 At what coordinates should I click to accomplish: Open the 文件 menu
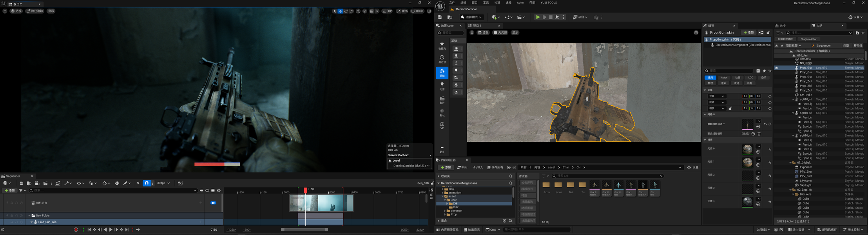[452, 3]
